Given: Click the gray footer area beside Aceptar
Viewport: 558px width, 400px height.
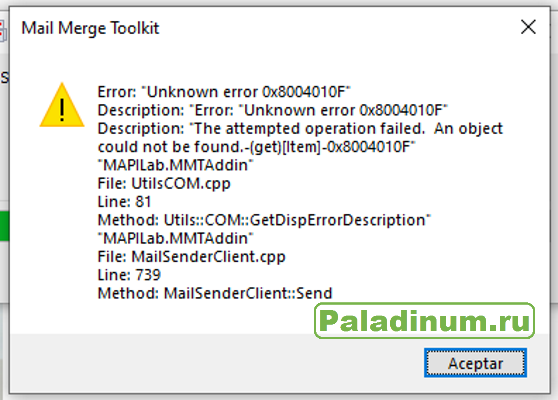Looking at the screenshot, I should 214,363.
